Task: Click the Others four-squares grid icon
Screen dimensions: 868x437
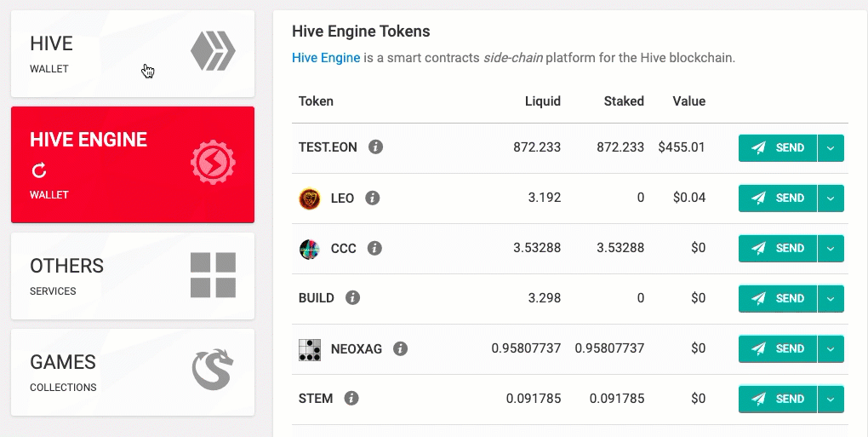Action: 213,274
